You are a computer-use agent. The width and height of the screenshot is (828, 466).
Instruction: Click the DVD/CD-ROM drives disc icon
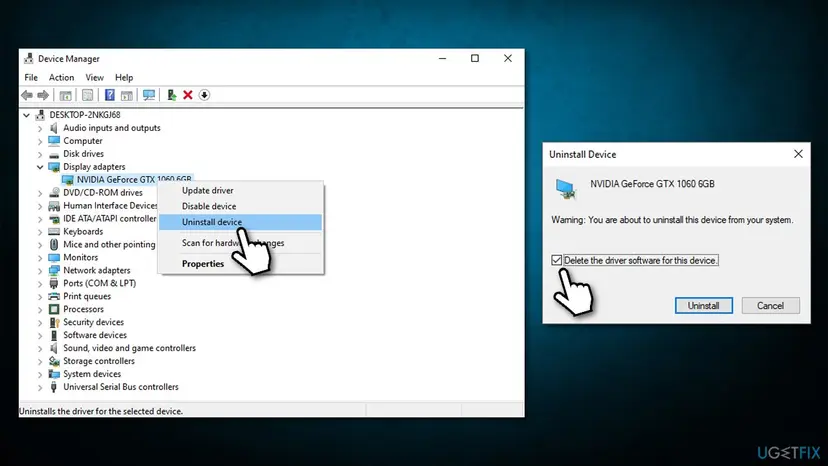coord(54,193)
